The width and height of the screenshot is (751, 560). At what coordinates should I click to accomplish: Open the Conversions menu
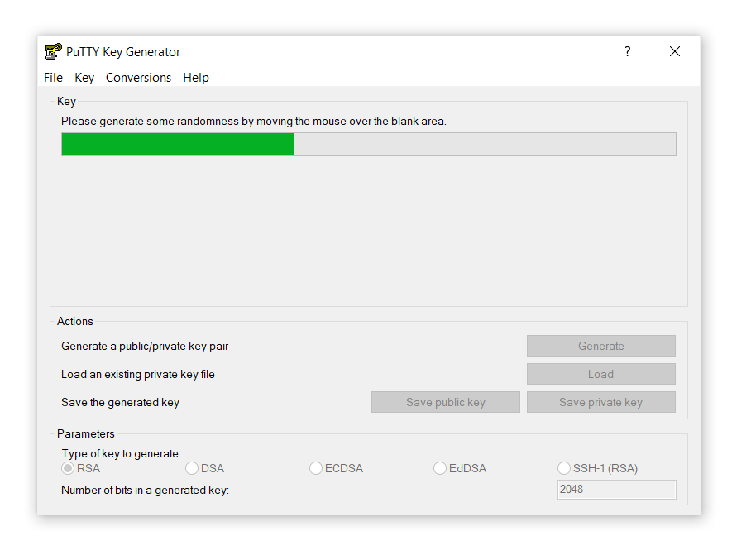(x=138, y=78)
